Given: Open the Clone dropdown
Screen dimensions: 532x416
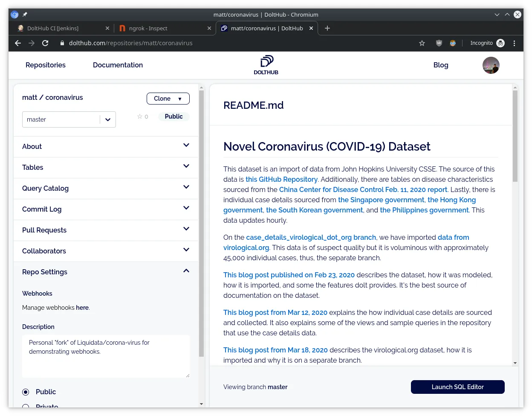Looking at the screenshot, I should [168, 99].
